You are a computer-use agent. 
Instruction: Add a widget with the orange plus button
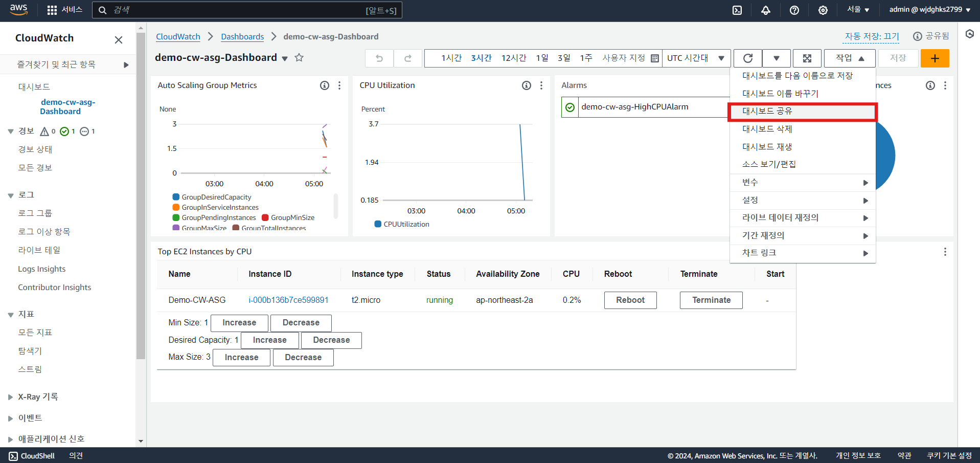[935, 58]
